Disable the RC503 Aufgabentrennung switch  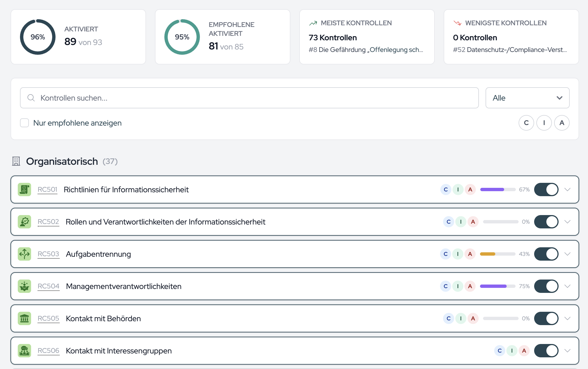[546, 254]
